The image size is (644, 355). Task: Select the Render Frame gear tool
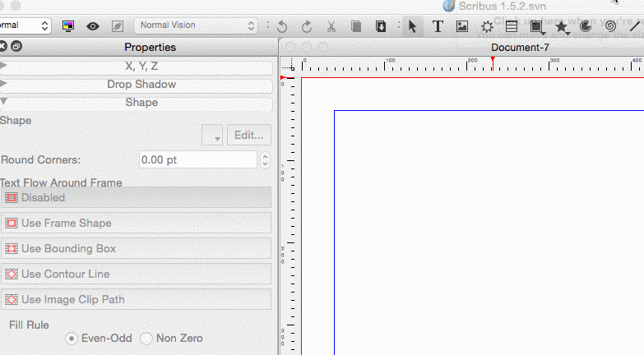[487, 26]
